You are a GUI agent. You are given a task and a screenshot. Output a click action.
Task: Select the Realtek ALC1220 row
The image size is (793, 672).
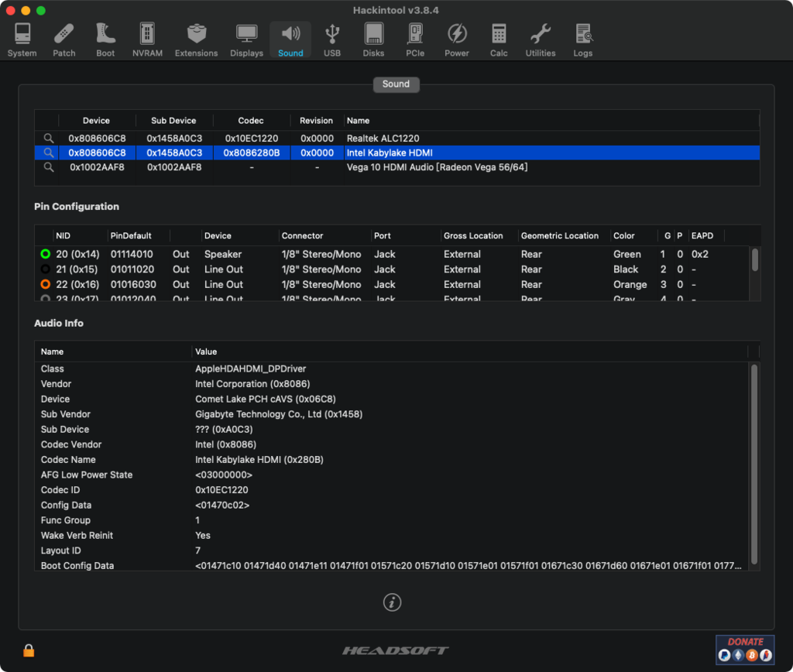click(x=397, y=138)
